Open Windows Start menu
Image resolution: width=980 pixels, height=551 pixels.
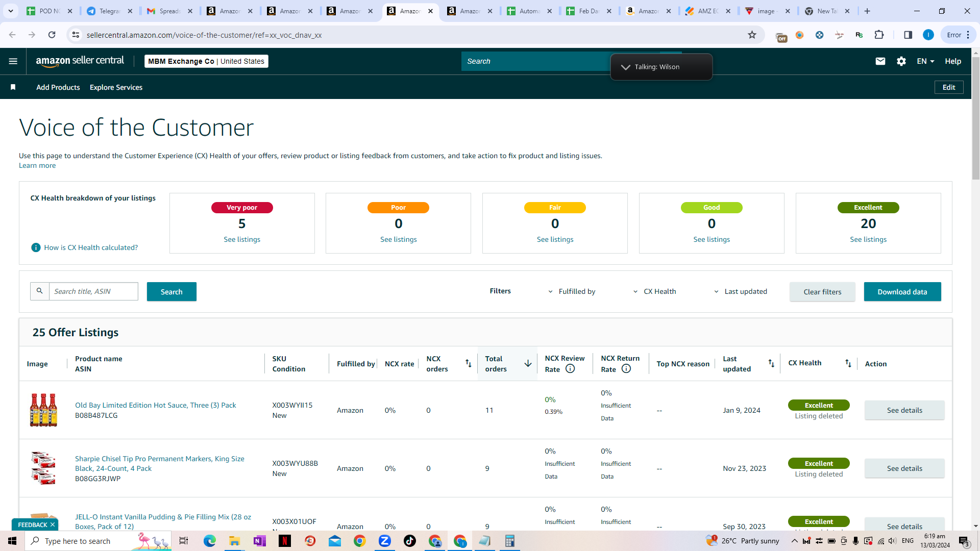(12, 541)
